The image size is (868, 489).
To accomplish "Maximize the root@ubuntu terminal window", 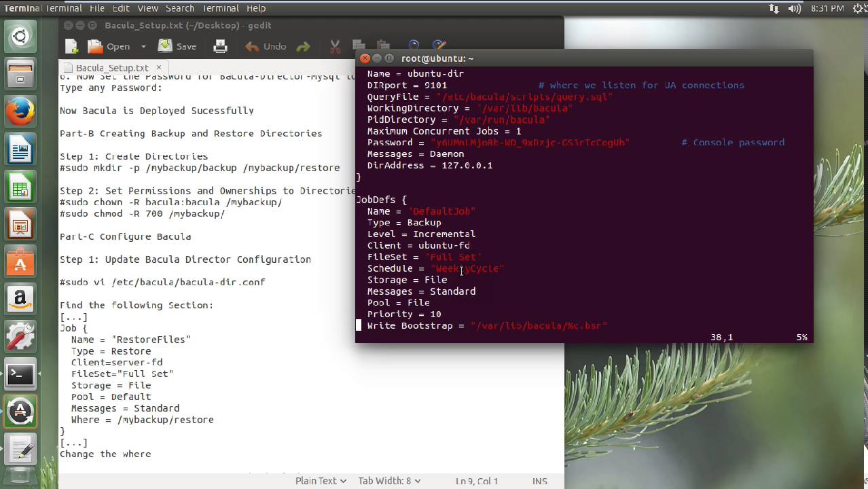I will click(389, 58).
